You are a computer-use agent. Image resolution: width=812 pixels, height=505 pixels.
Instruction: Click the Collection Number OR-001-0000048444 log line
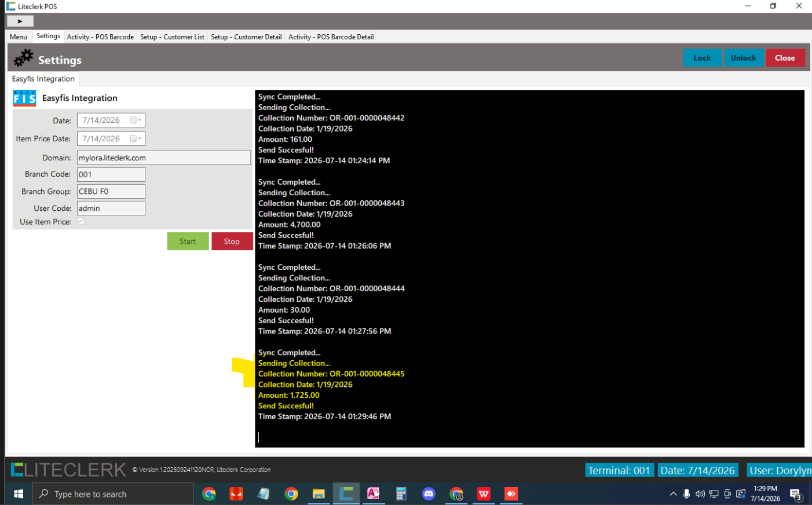pos(331,288)
